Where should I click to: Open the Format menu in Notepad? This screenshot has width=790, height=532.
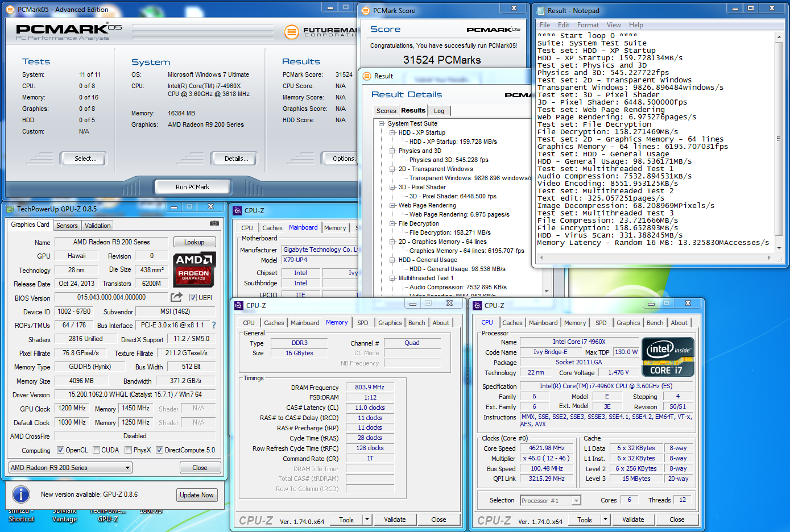click(x=588, y=25)
